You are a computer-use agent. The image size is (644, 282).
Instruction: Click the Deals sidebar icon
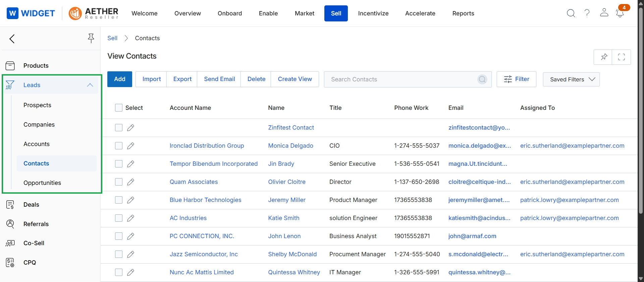(x=10, y=205)
